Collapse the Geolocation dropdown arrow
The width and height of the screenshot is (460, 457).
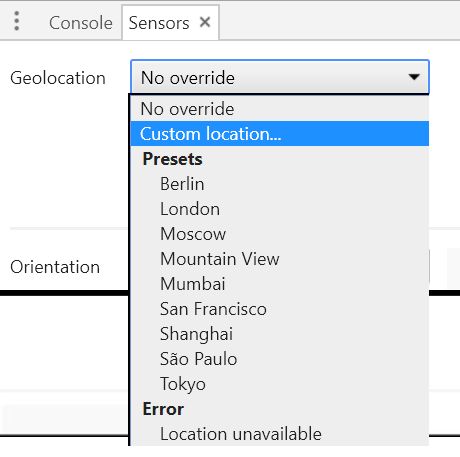coord(414,77)
